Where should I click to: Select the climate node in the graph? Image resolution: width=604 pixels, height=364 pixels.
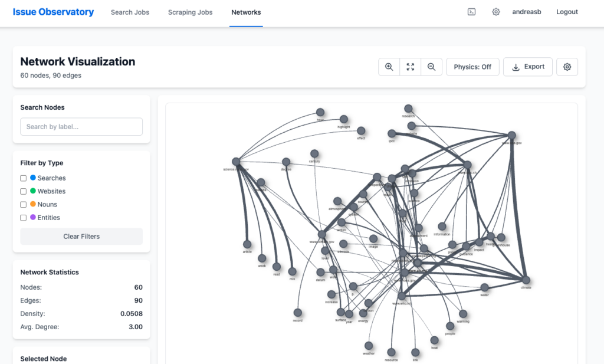(x=526, y=280)
